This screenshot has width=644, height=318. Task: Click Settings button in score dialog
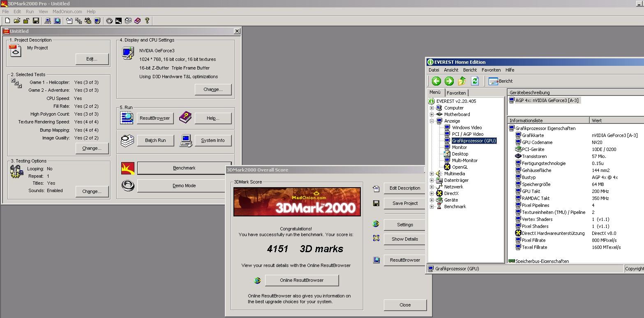[404, 225]
